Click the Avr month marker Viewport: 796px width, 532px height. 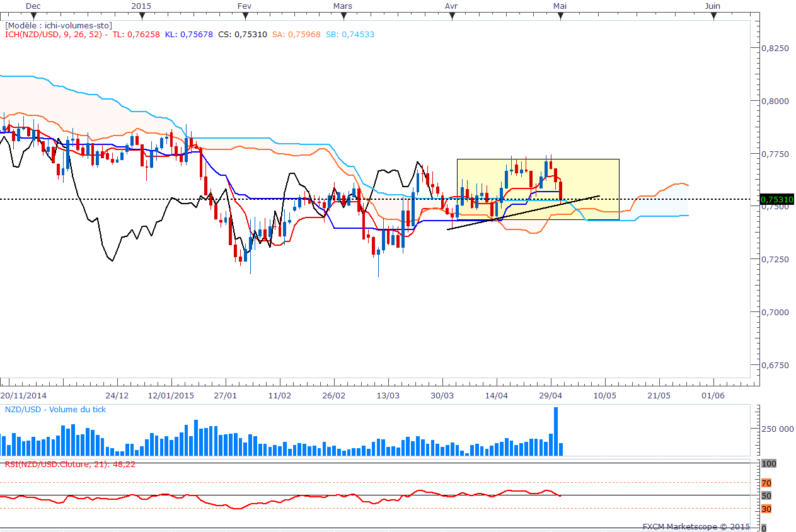[x=451, y=5]
